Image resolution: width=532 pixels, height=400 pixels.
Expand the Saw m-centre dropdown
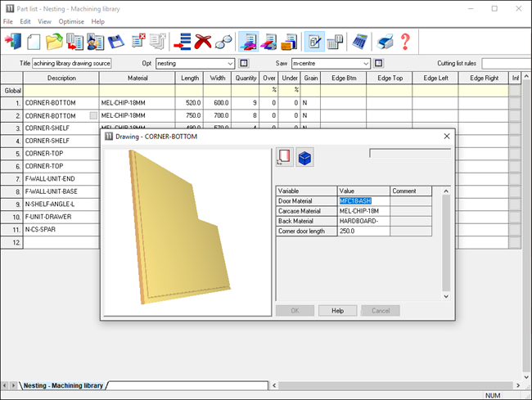click(365, 63)
